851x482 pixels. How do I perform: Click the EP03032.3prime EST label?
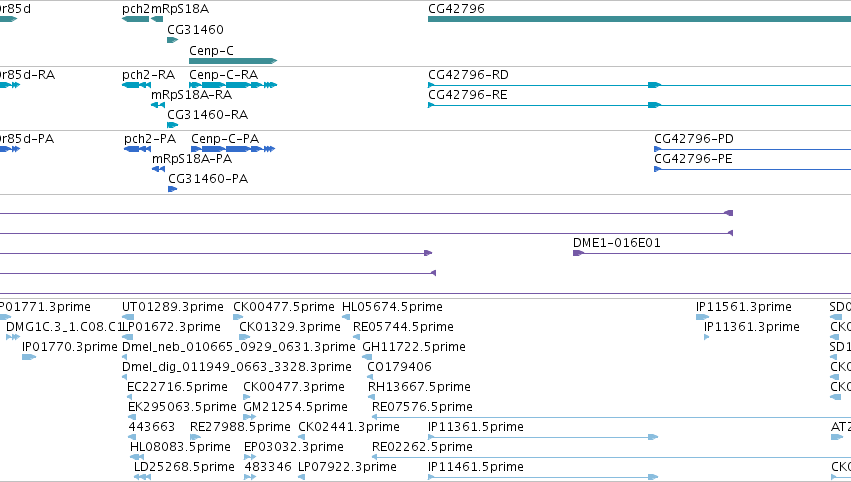(294, 447)
